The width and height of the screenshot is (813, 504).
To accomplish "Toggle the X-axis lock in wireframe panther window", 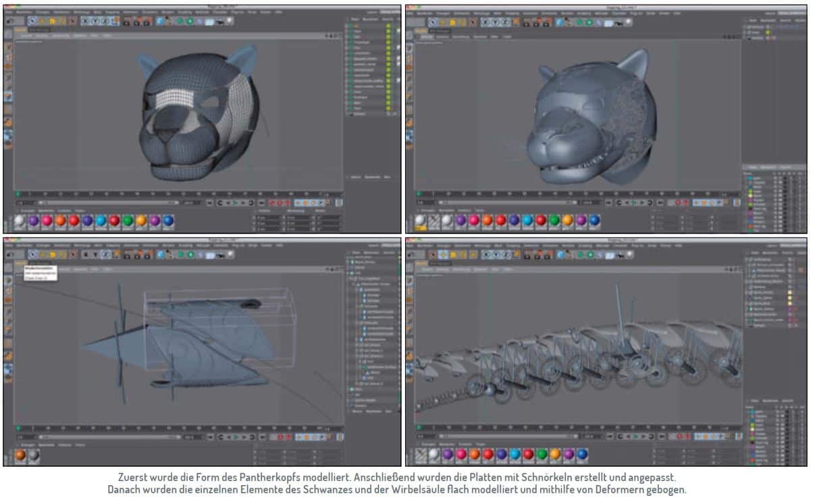I will click(85, 21).
